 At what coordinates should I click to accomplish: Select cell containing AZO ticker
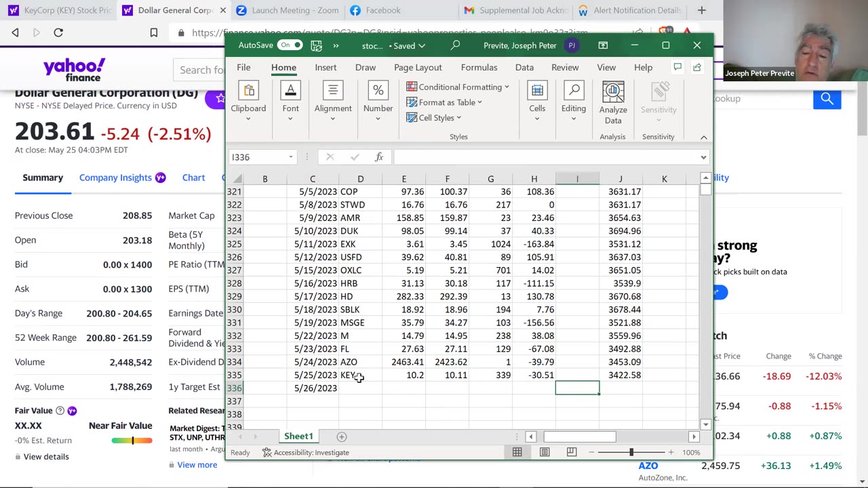pos(360,362)
